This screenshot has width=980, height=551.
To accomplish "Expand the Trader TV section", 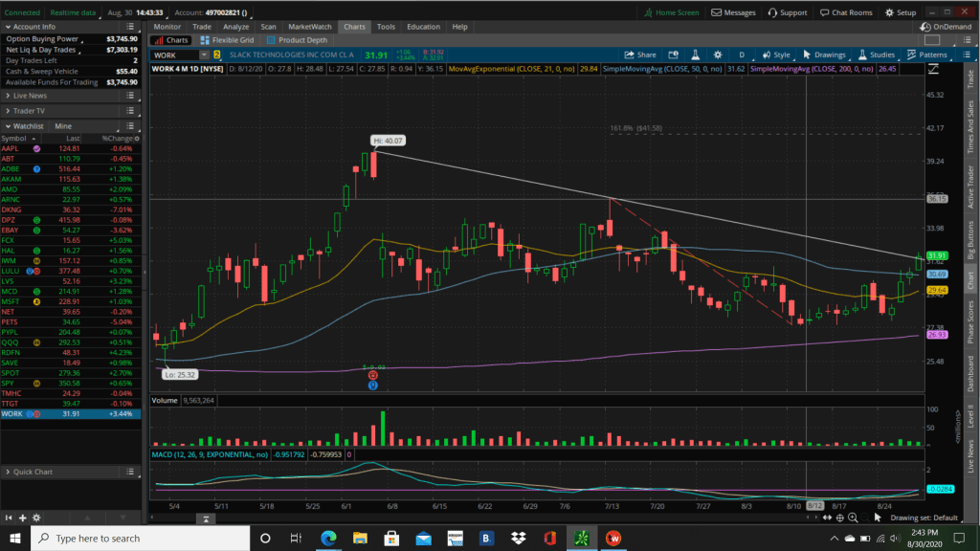I will (x=8, y=111).
